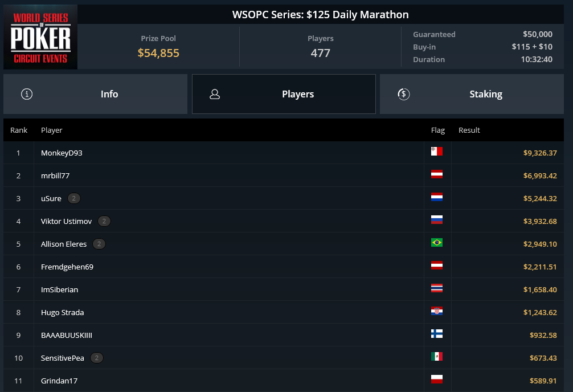Click the Mexico flag for SensitivePea
This screenshot has width=573, height=392.
[x=437, y=357]
